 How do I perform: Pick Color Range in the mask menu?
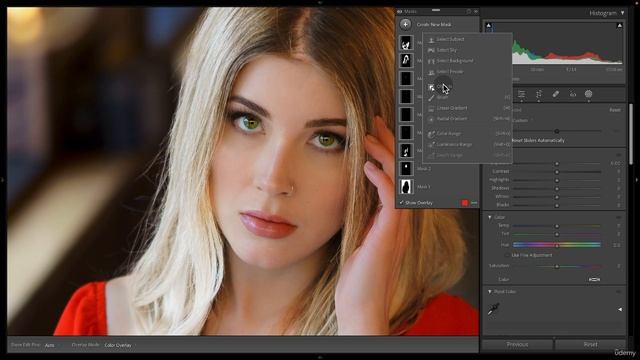(449, 133)
